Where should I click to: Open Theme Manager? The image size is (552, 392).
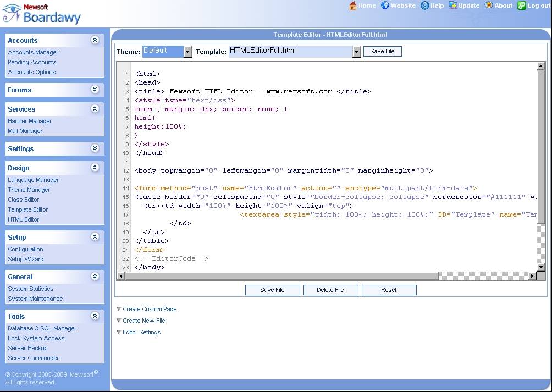tap(29, 190)
